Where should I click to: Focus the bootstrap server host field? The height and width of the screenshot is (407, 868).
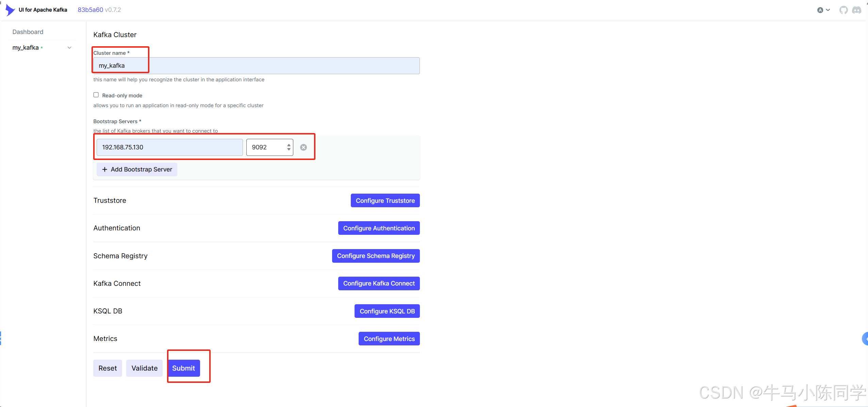pos(170,147)
